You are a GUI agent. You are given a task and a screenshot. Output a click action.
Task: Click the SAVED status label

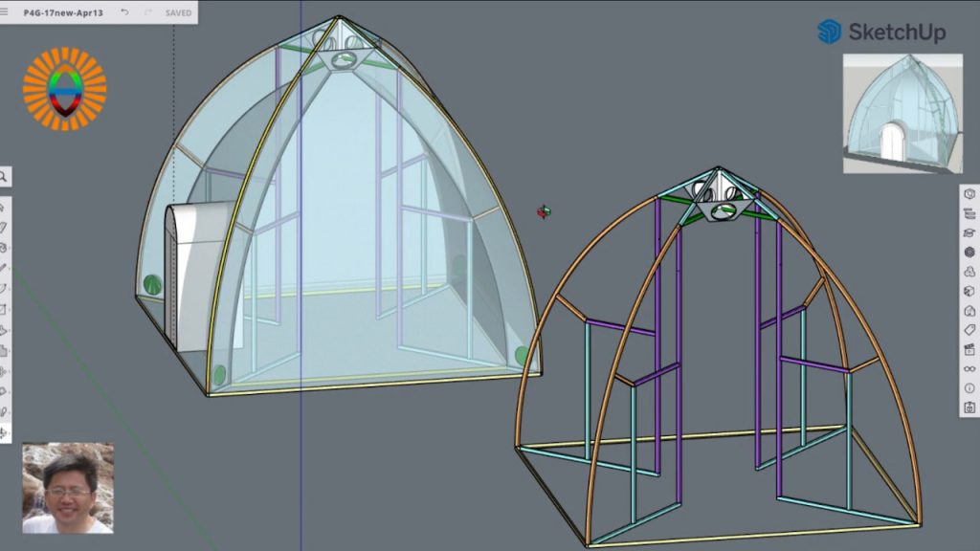(x=178, y=13)
